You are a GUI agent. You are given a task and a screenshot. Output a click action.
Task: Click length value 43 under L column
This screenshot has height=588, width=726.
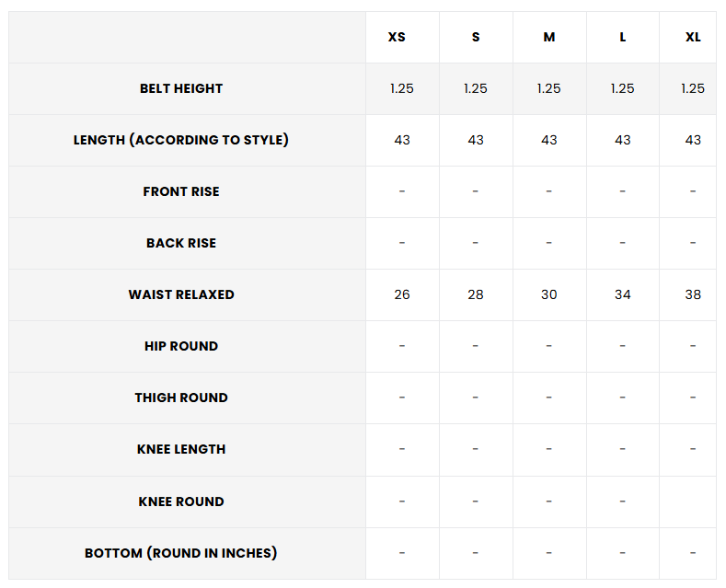pos(623,140)
